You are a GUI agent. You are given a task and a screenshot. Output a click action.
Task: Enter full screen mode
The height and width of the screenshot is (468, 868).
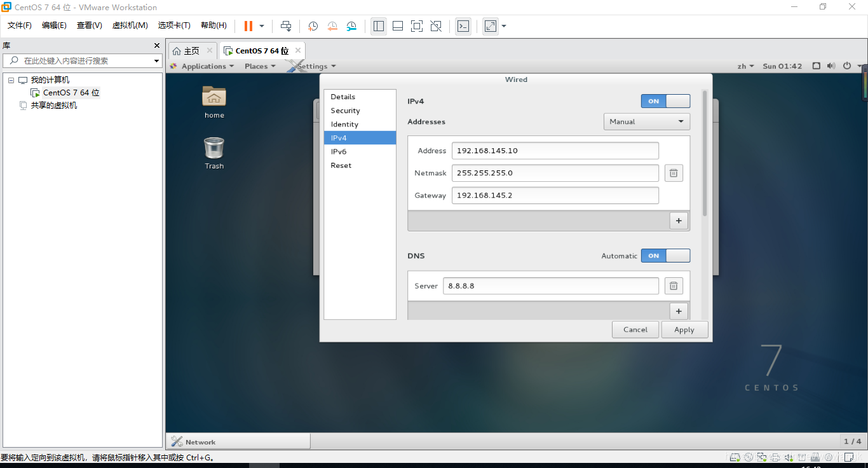pyautogui.click(x=417, y=26)
